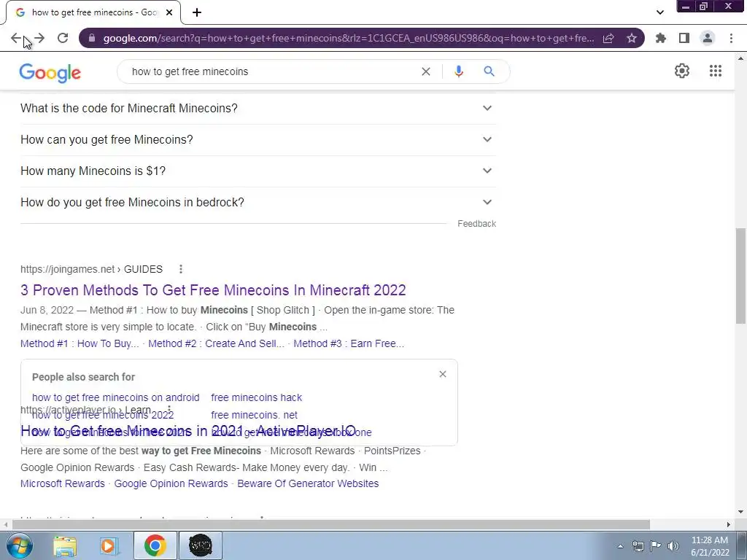Viewport: 747px width, 560px height.
Task: Open 'Method #2 : Create And Sell...' sitelink
Action: coord(216,343)
